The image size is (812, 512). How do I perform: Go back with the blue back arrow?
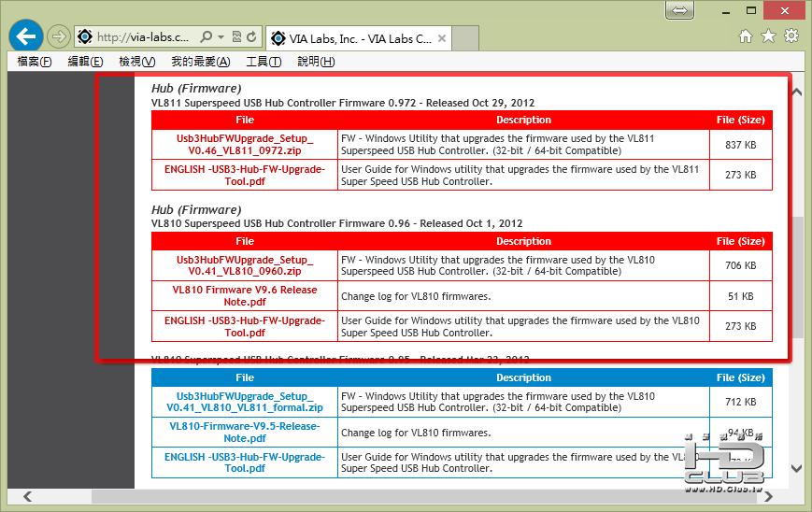click(26, 36)
